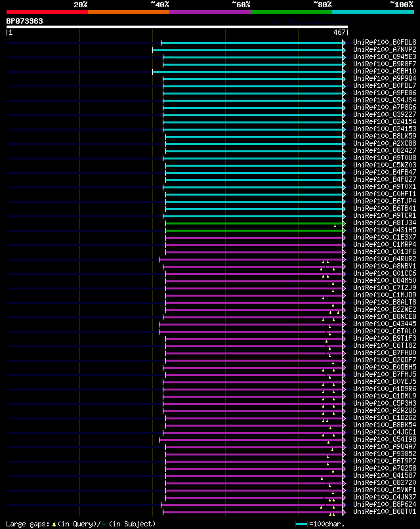The image size is (420, 529).
Task: Click the UniRef100_C4JN37 label
Action: point(385,497)
